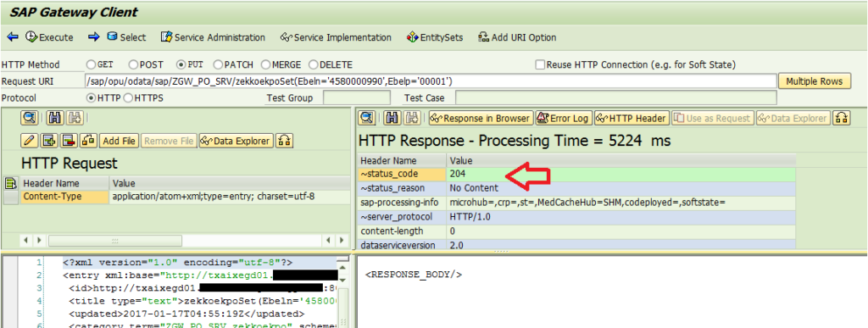Click the ~status_reason cell

(x=401, y=188)
